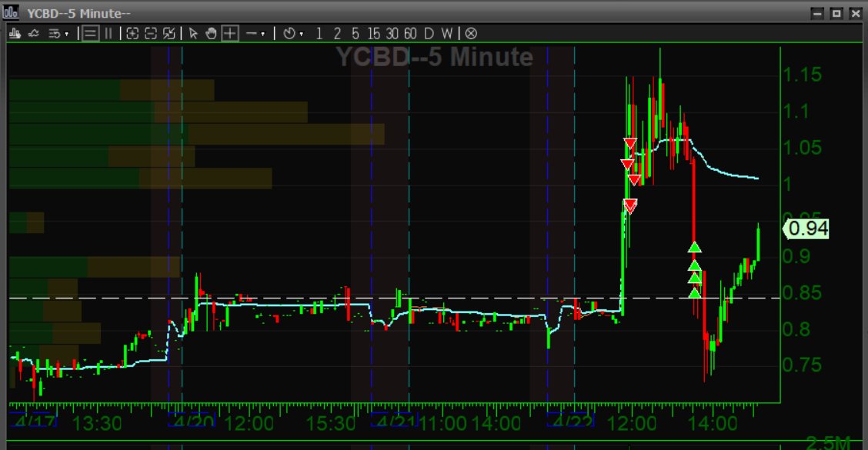The height and width of the screenshot is (450, 868).
Task: Click the reset zoom icon
Action: [169, 34]
